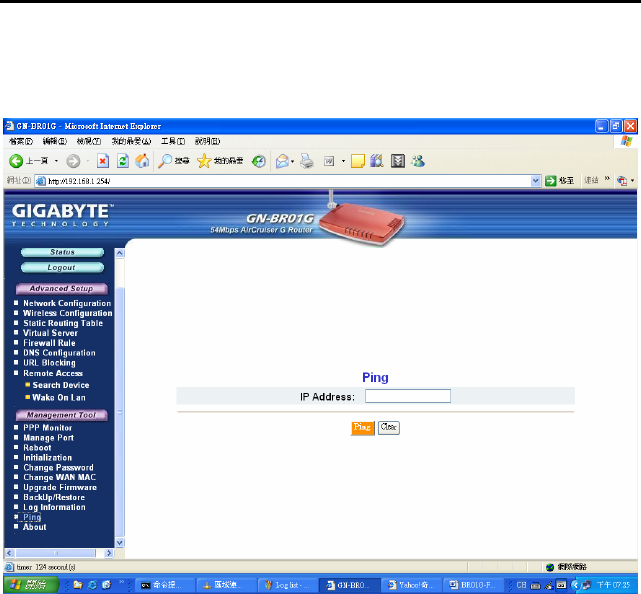The image size is (641, 594).
Task: Click the Research books toolbar icon
Action: coord(377,161)
